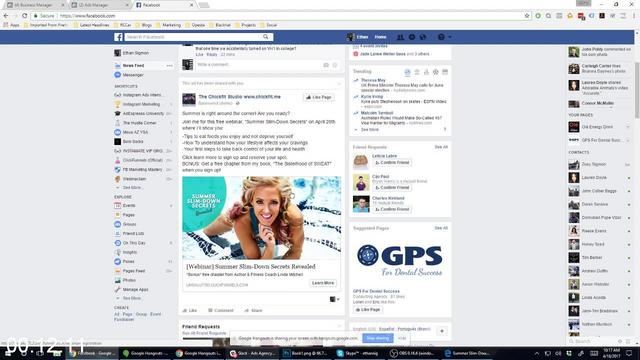Attach photo via camera icon in comment box
Viewport: 640px width, 360px height.
(326, 65)
